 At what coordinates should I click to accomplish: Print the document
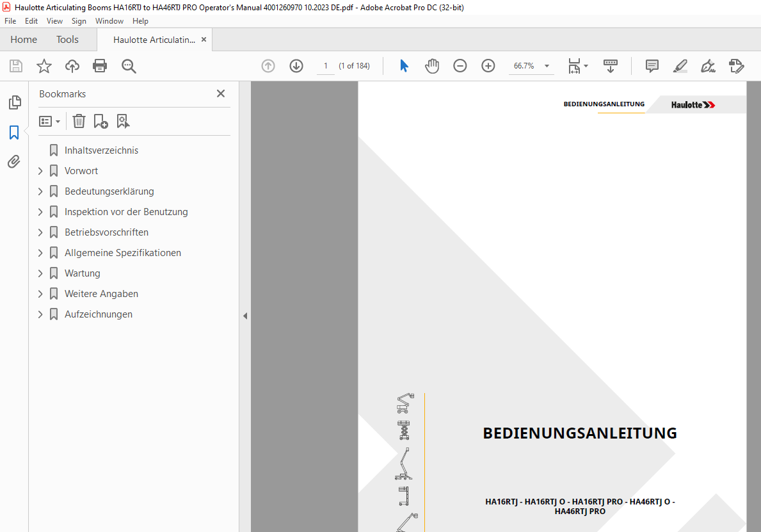100,66
